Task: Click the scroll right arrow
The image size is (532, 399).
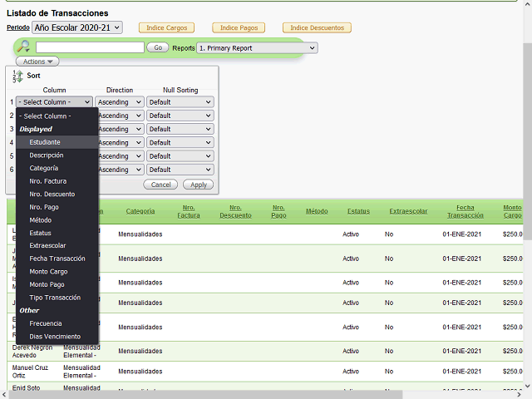Action: 519,395
